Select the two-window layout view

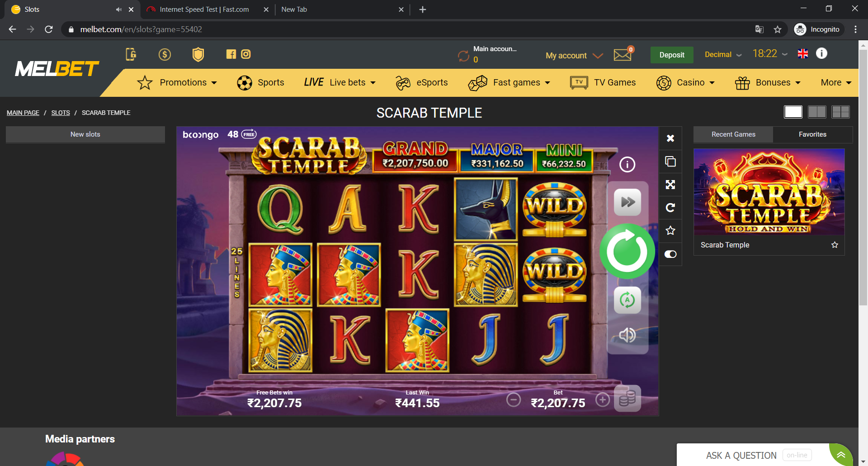click(x=817, y=112)
